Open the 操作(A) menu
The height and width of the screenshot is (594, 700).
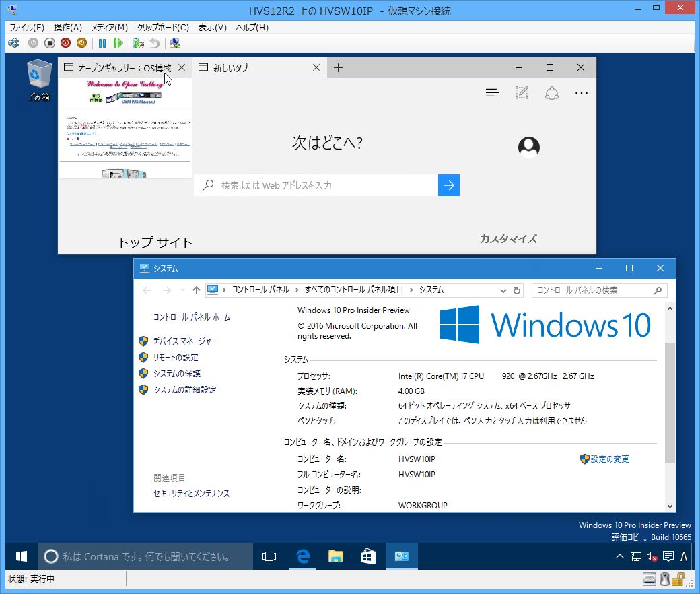click(x=68, y=28)
